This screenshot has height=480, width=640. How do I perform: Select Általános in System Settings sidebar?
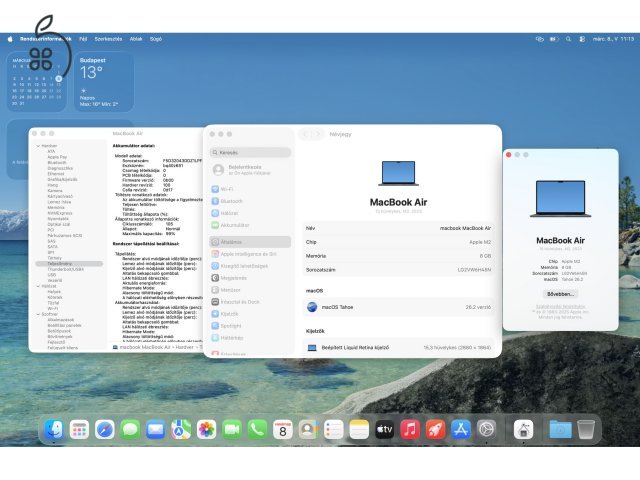250,242
